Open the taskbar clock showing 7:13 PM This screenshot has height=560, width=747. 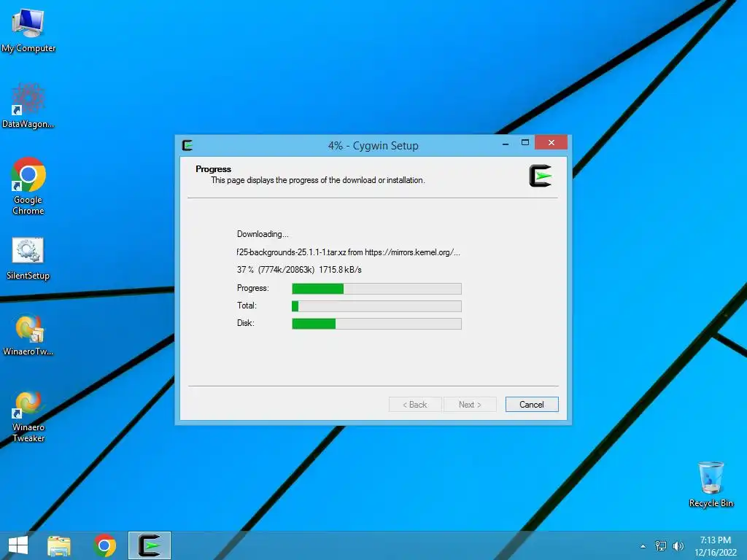click(x=716, y=546)
